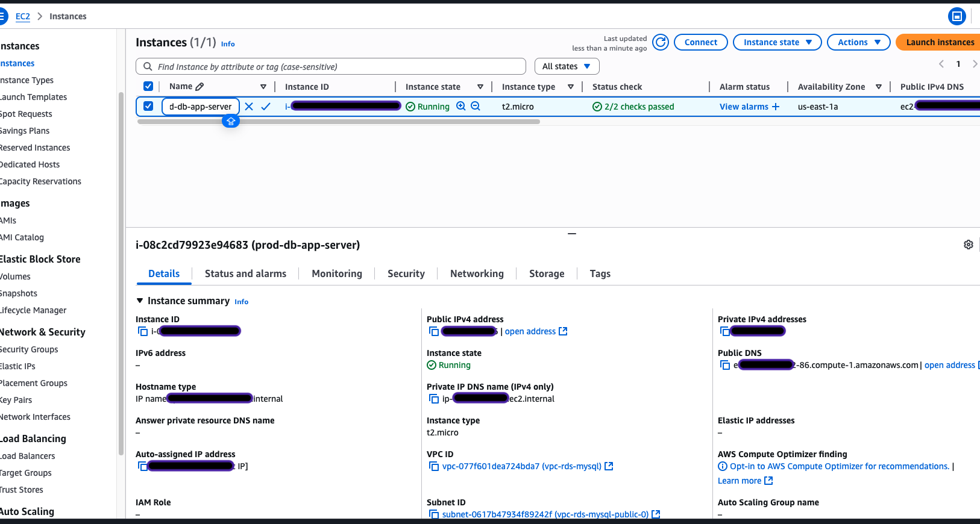Open AMI Catalog in sidebar

[22, 237]
